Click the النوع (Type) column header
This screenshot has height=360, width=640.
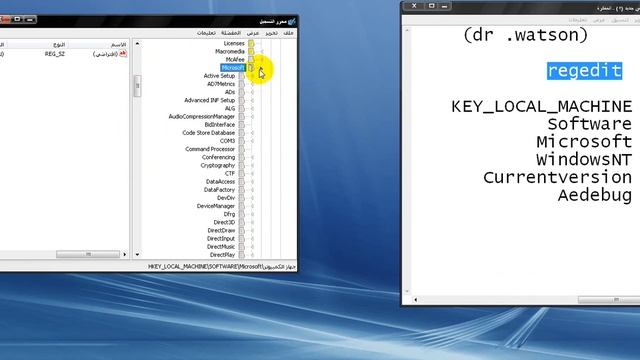tap(38, 44)
